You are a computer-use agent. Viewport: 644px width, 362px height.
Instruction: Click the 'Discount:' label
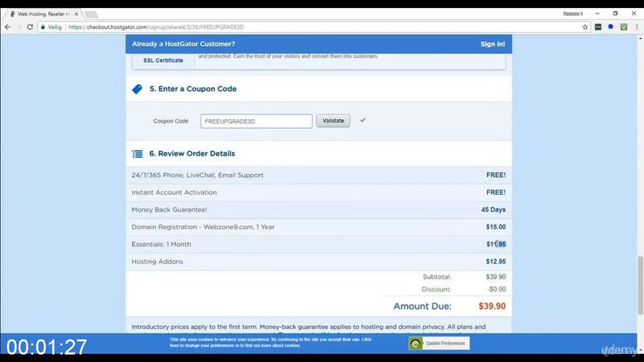(436, 290)
